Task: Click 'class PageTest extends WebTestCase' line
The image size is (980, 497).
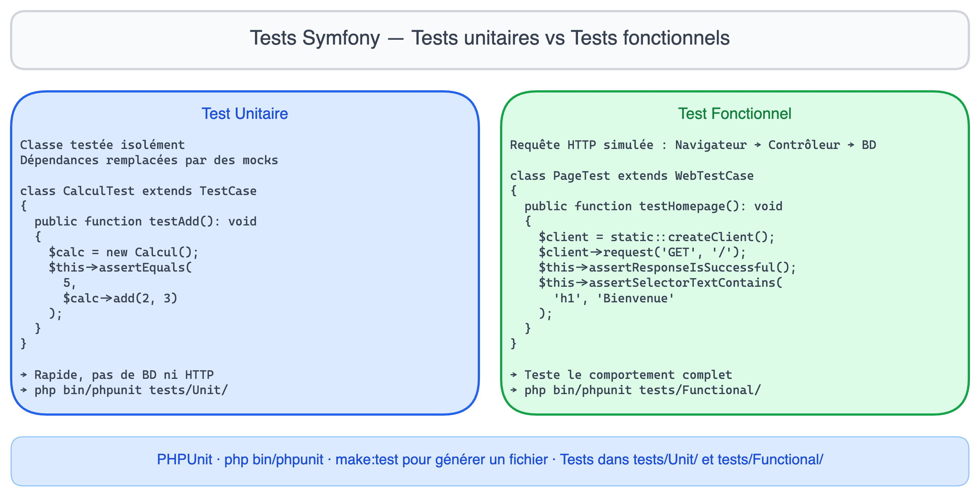Action: click(631, 175)
